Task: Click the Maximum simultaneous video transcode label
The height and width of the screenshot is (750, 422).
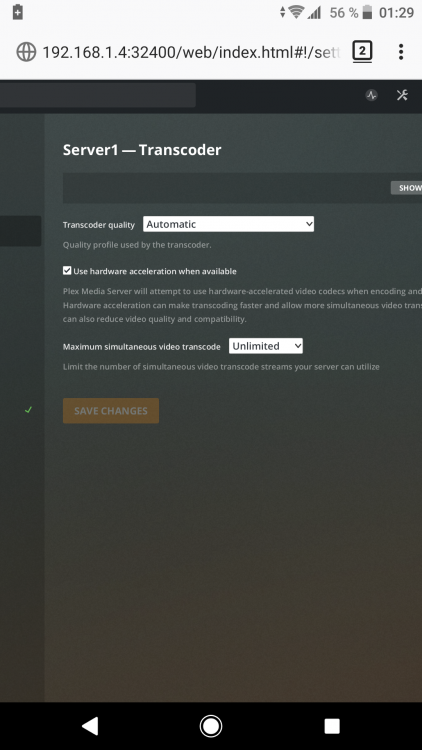Action: point(142,347)
